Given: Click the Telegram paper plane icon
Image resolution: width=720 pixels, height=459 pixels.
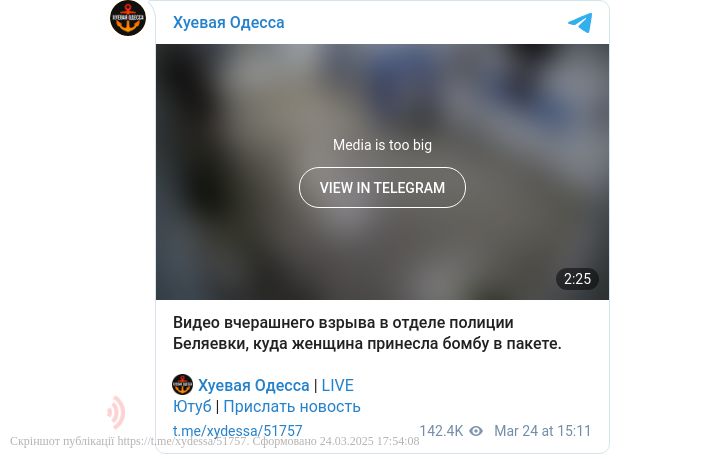Looking at the screenshot, I should (580, 22).
